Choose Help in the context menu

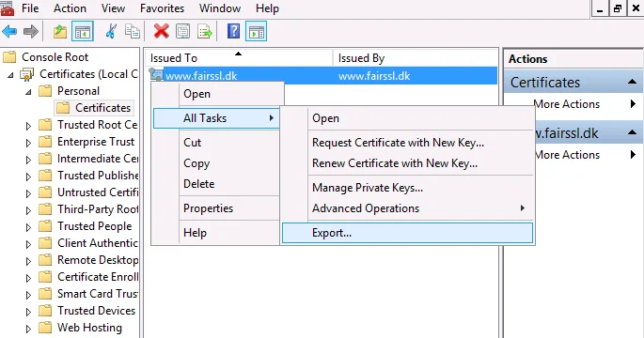pos(216,233)
